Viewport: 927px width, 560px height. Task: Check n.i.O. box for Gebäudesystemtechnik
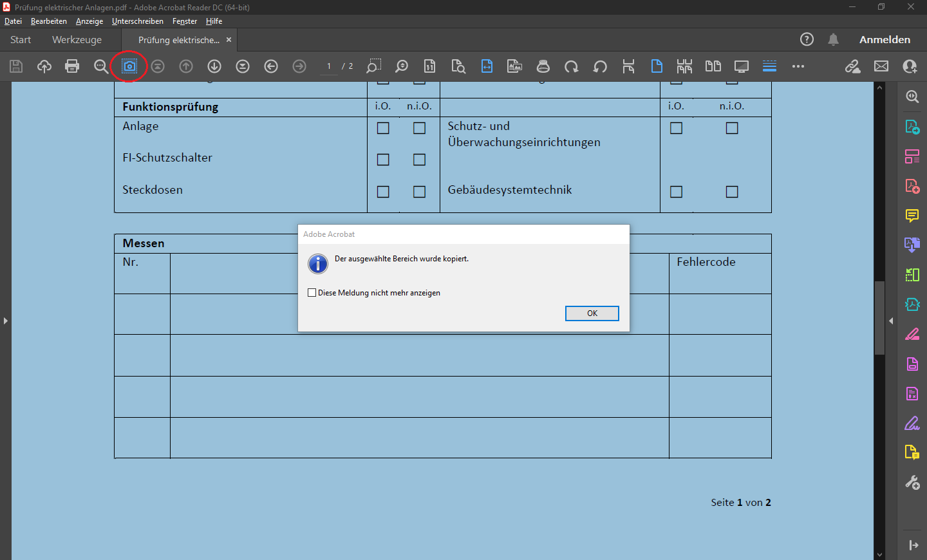pos(732,192)
